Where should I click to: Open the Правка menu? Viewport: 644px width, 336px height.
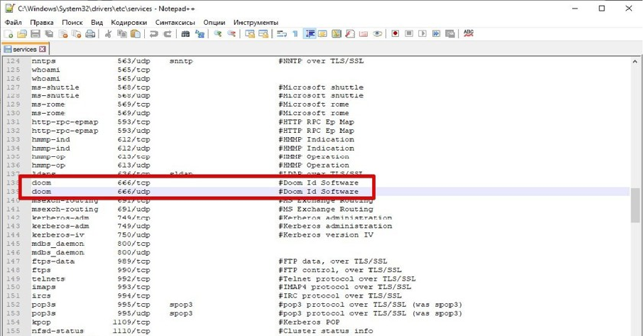coord(41,22)
